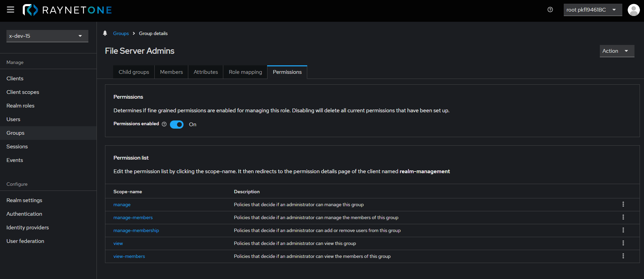
Task: Open kebab menu for view-members row
Action: point(623,256)
